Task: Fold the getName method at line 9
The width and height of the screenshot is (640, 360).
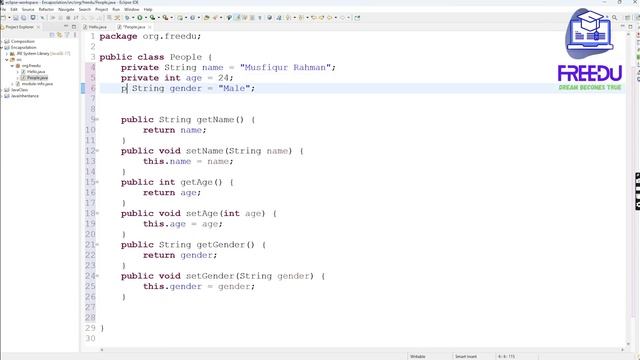Action: click(98, 120)
